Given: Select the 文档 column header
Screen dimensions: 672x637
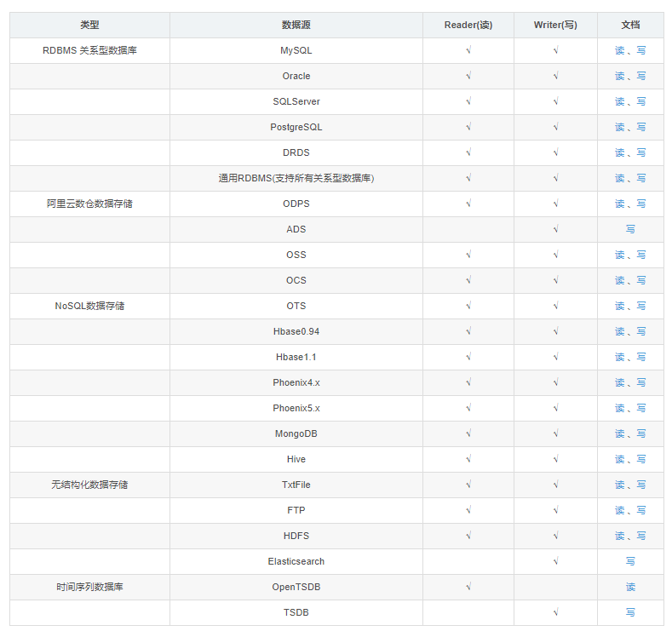Looking at the screenshot, I should [x=630, y=26].
